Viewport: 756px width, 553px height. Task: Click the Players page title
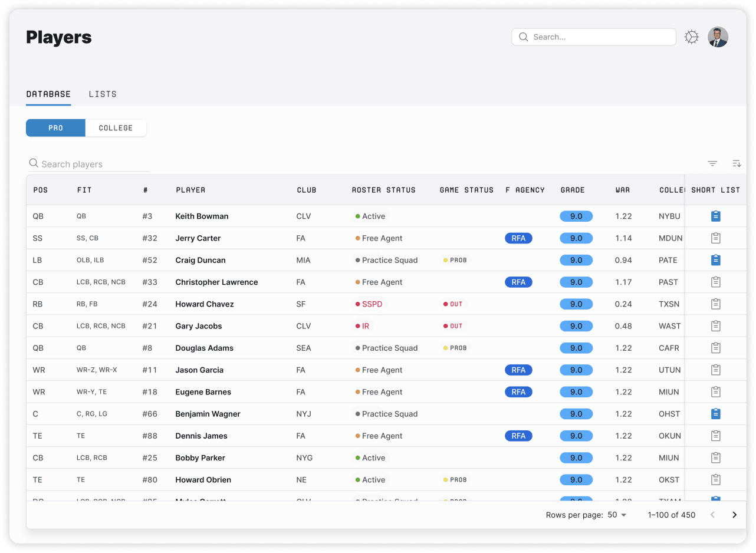[59, 37]
